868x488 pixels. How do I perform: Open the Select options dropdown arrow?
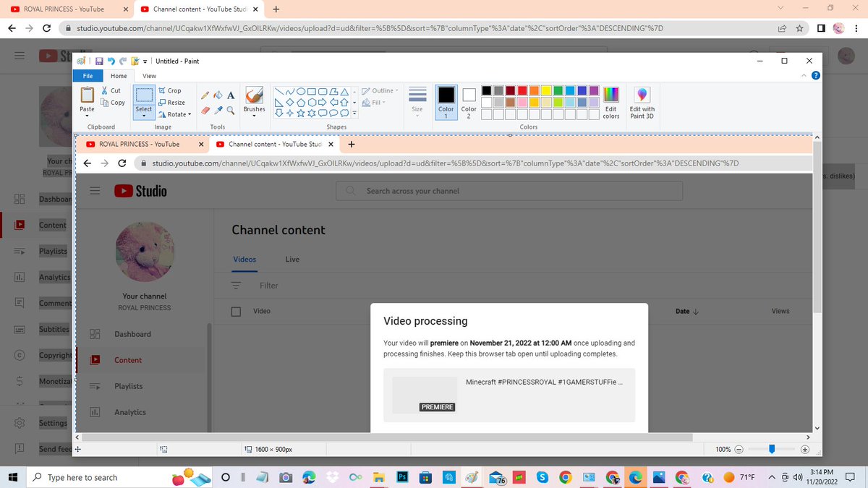[x=144, y=116]
